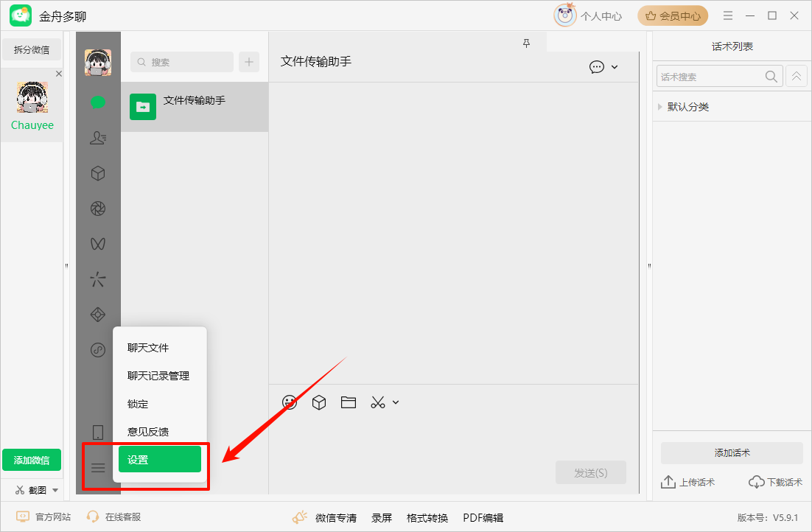Open the Moments camera-shutter icon

[x=98, y=209]
